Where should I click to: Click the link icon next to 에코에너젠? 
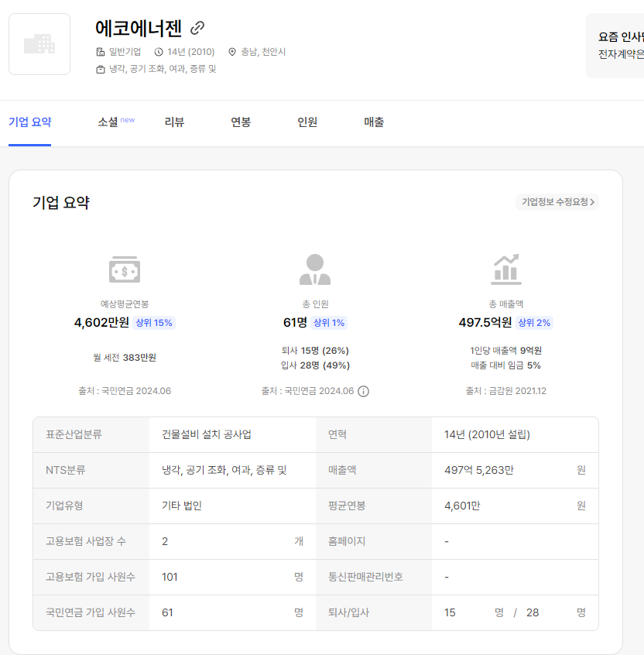click(x=197, y=28)
